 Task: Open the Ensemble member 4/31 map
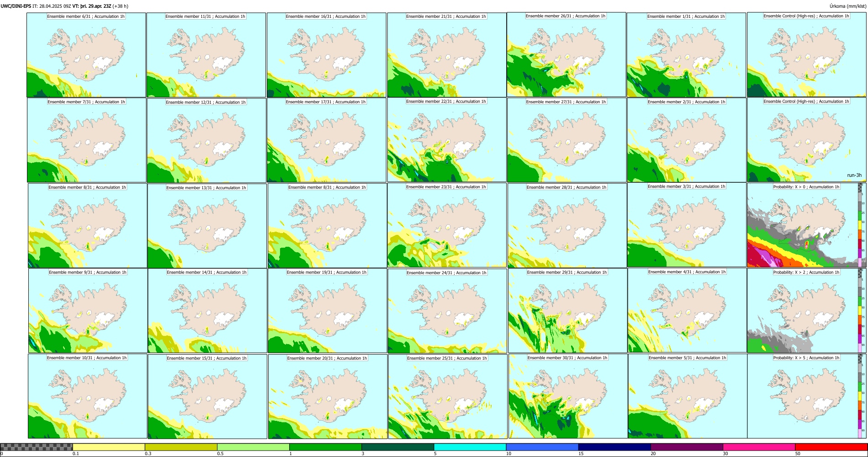(x=687, y=310)
